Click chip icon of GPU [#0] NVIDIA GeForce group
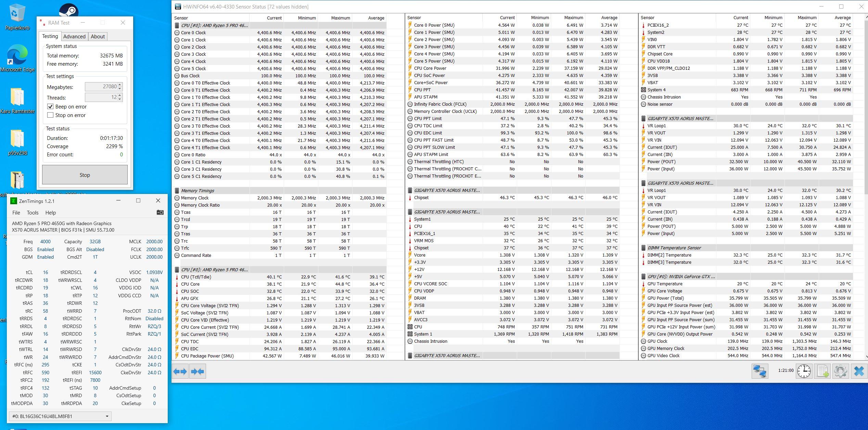Viewport: 868px width, 430px height. [x=643, y=276]
